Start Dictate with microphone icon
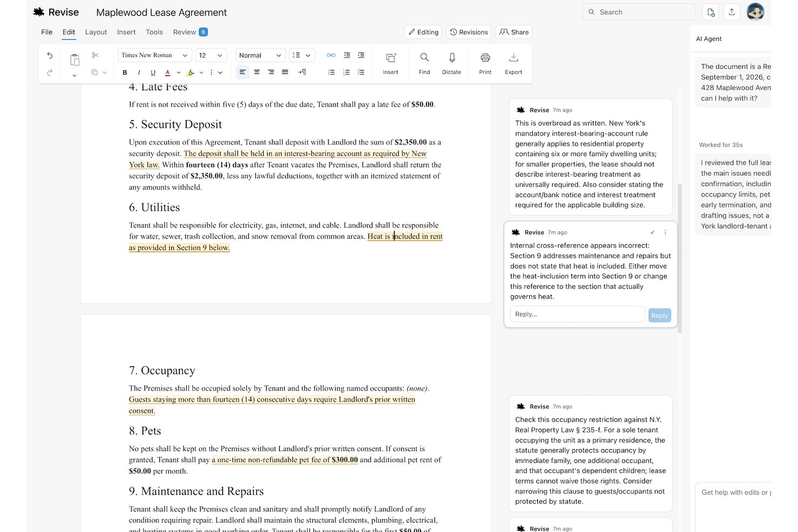Screen dimensions: 798x532 click(452, 64)
